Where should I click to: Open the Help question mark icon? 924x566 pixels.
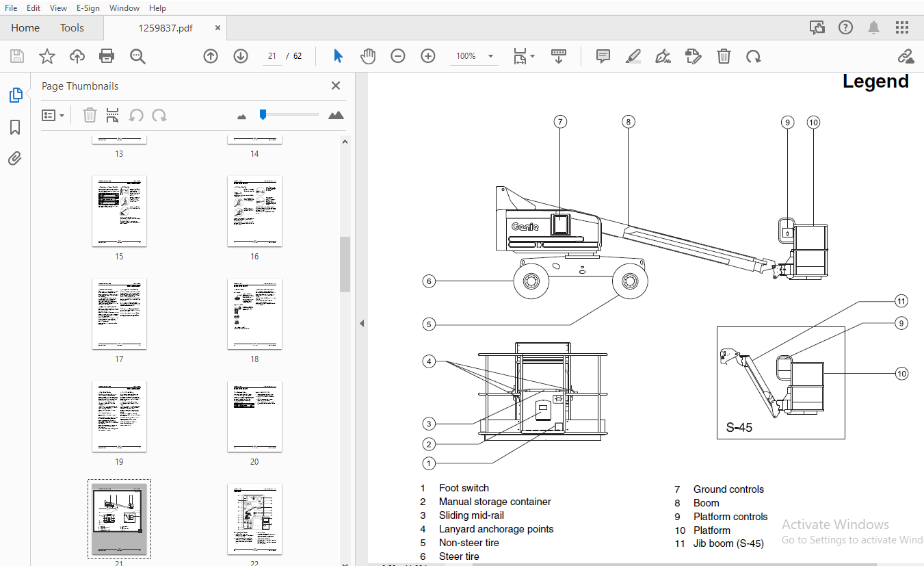tap(845, 27)
